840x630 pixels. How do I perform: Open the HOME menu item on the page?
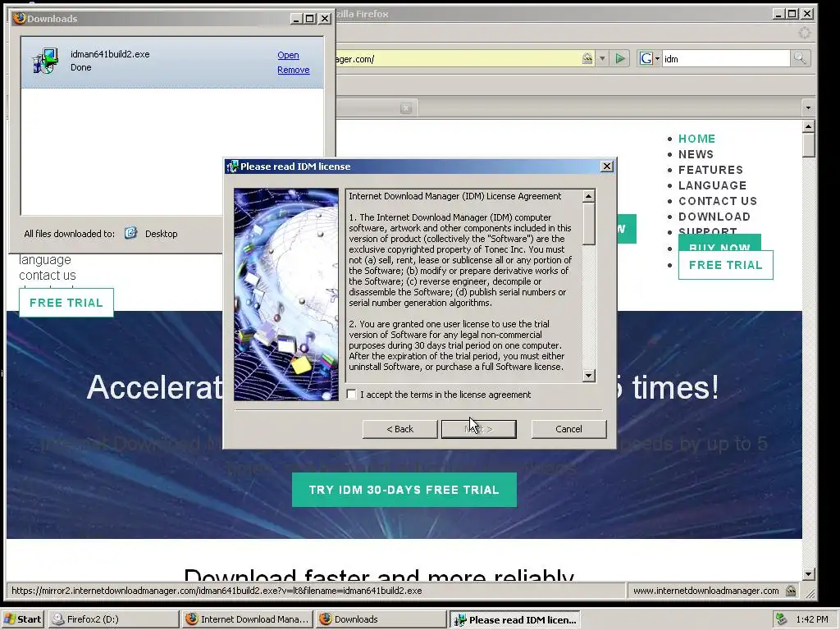pyautogui.click(x=697, y=139)
